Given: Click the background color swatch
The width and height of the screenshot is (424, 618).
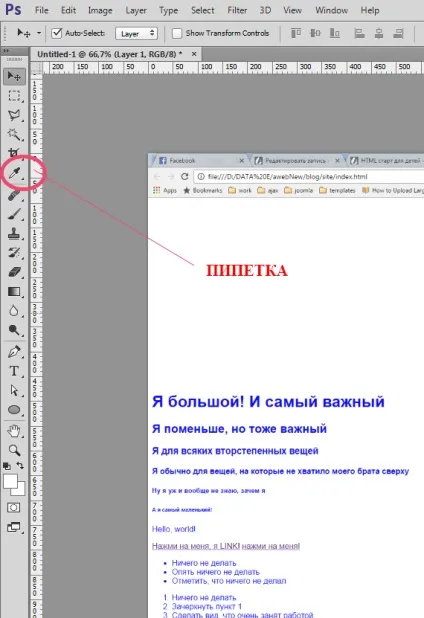Looking at the screenshot, I should click(20, 491).
